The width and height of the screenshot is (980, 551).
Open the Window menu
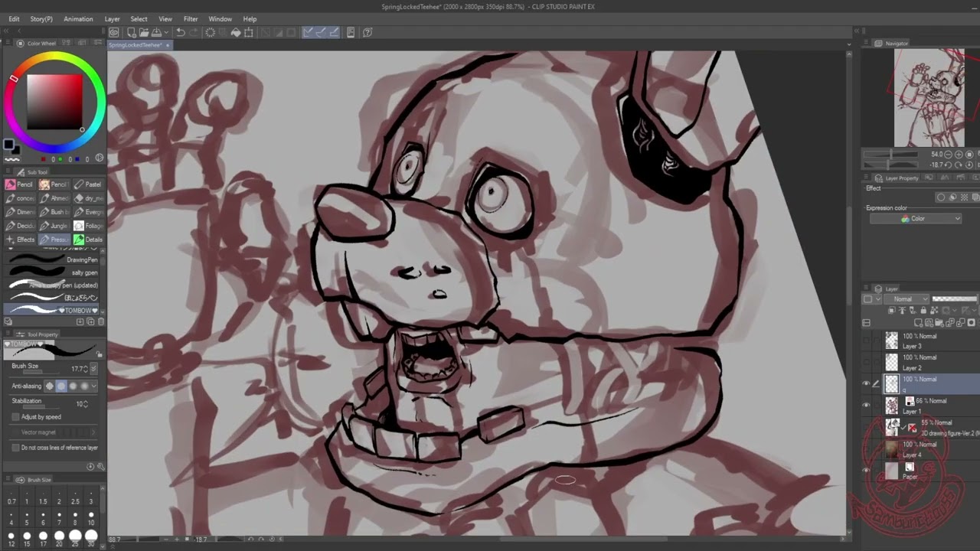pos(220,18)
